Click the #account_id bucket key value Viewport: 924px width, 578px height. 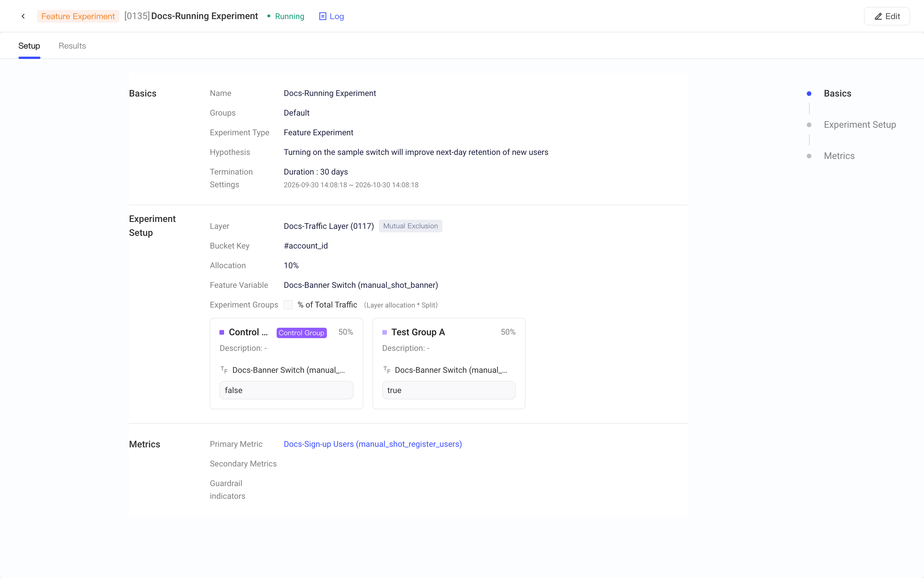[x=305, y=246]
